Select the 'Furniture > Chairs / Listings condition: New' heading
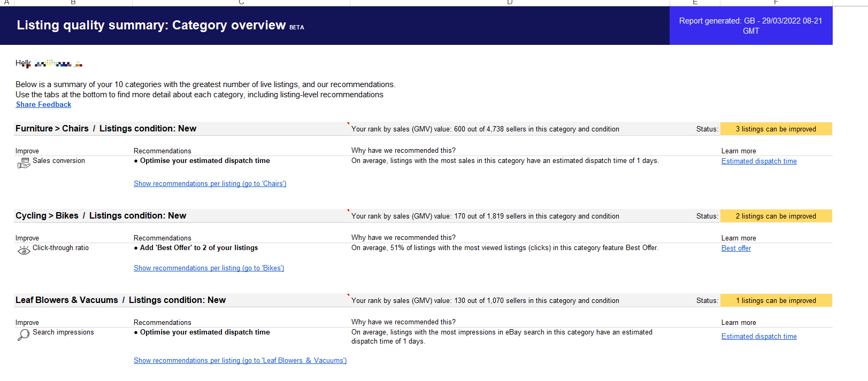Screen dimensions: 868x381 106,129
